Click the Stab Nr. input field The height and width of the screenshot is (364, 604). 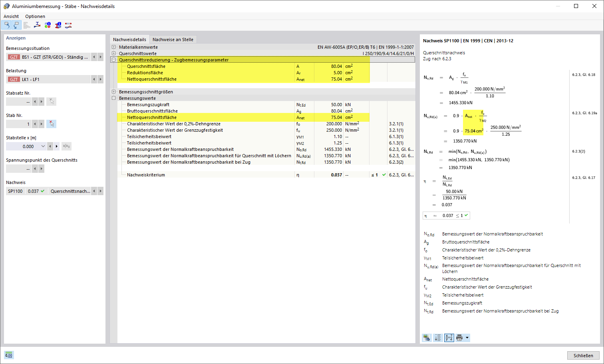19,124
